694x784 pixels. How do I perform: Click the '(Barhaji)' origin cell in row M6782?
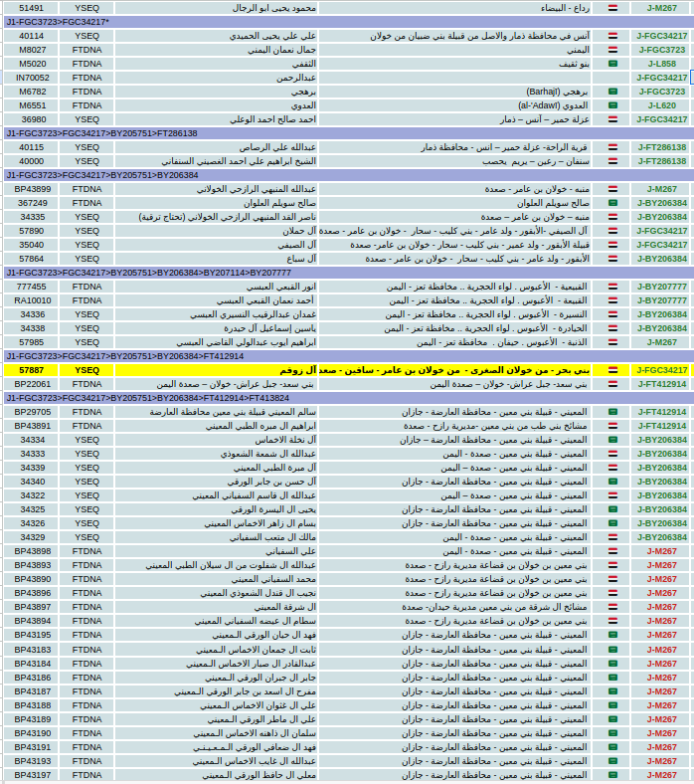(454, 92)
